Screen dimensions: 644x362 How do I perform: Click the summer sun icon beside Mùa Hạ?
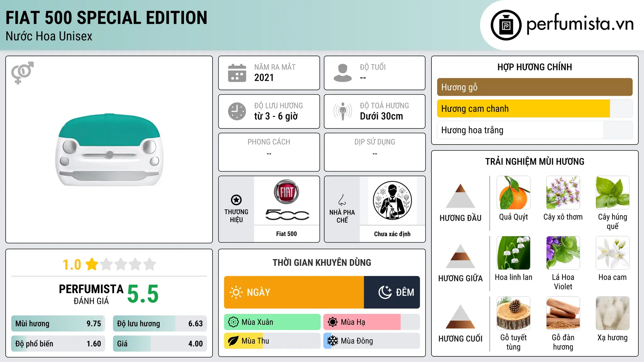click(x=333, y=322)
